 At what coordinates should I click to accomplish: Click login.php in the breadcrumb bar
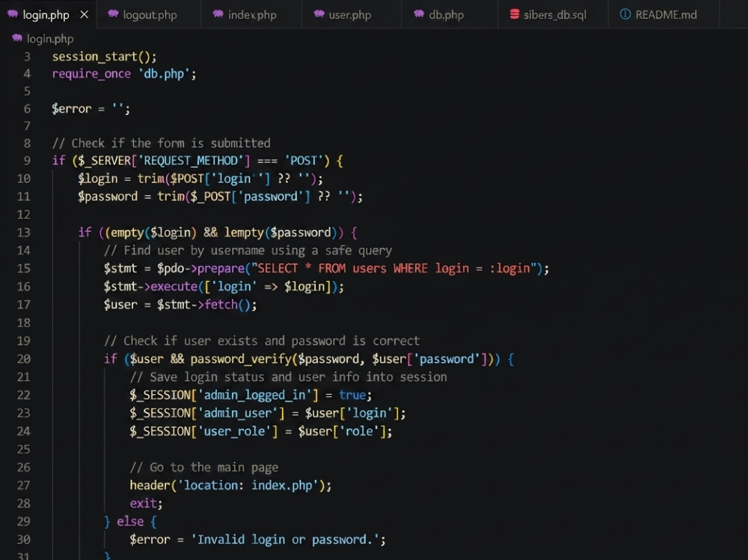pos(50,39)
